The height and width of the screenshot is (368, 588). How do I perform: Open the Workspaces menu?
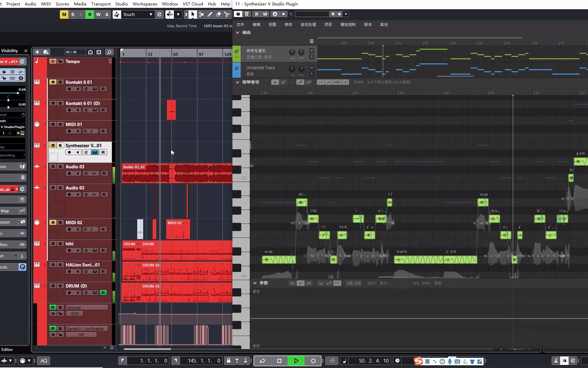[145, 4]
